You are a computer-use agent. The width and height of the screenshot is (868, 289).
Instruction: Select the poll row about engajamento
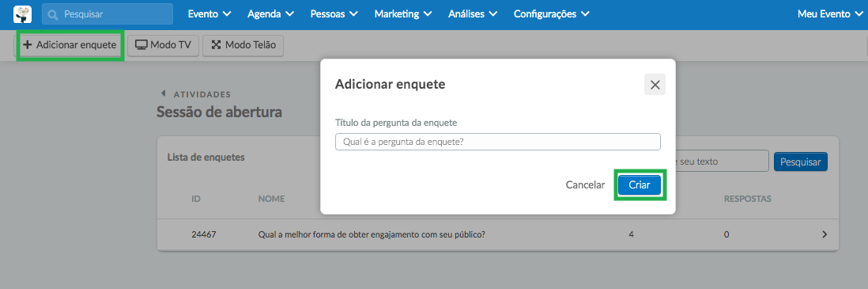[498, 234]
